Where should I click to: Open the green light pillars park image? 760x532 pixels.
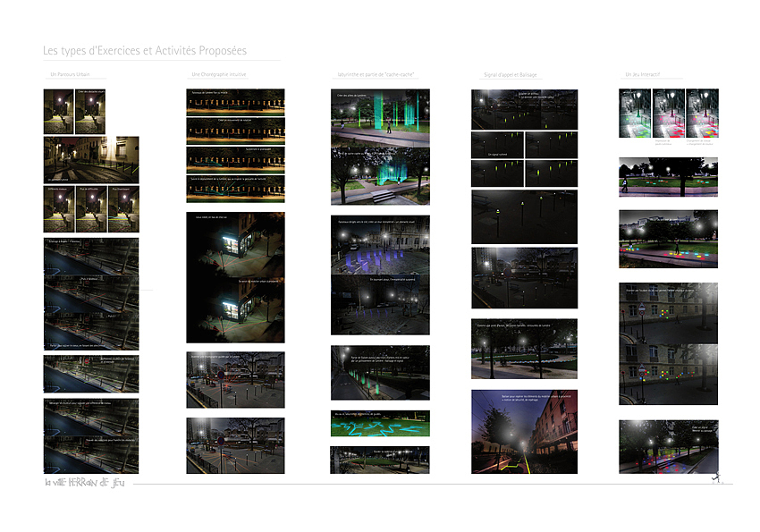point(380,147)
